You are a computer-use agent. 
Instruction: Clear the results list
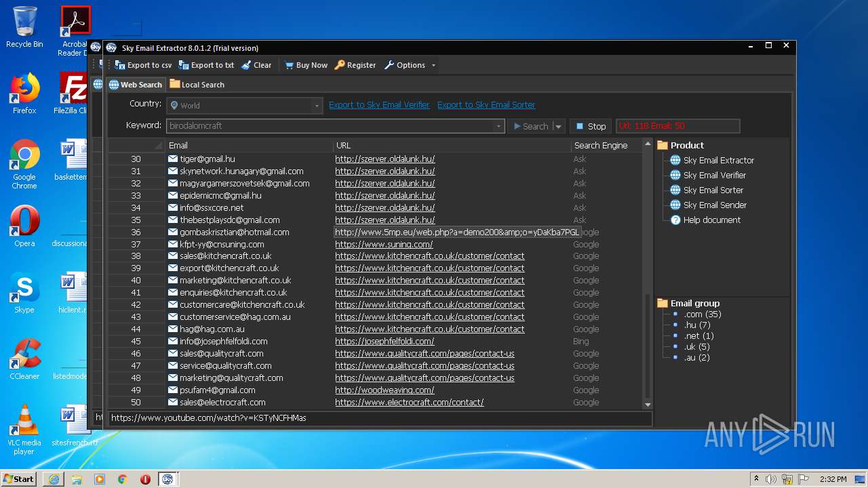(x=256, y=65)
